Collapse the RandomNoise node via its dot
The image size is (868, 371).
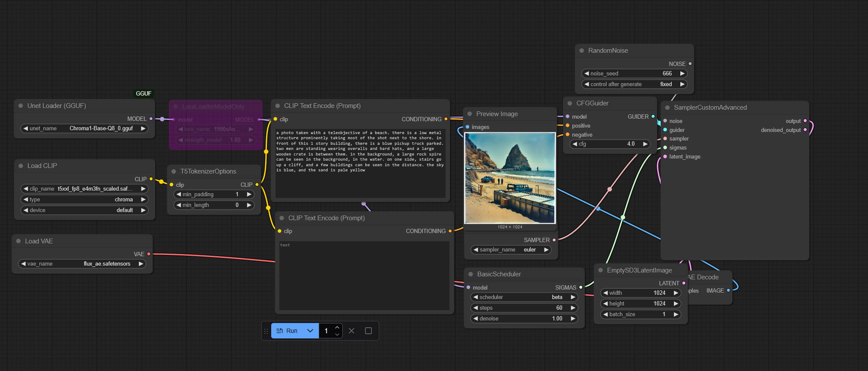pos(582,51)
